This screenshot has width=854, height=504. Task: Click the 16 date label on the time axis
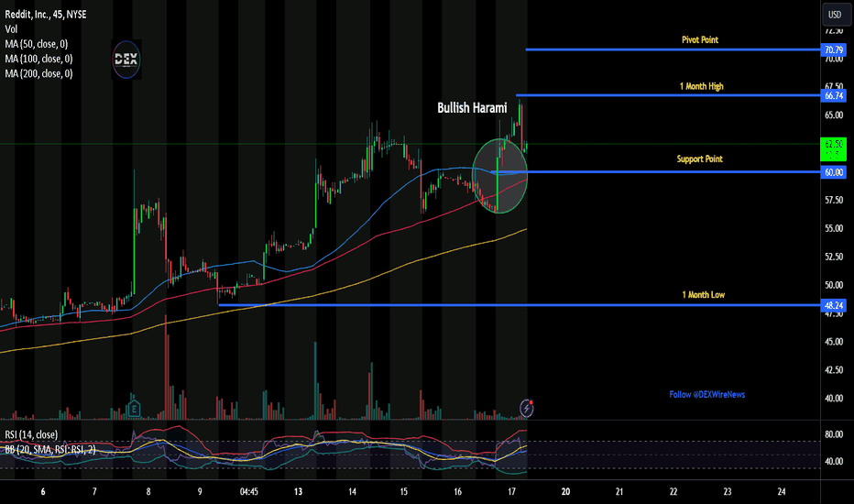[x=457, y=492]
